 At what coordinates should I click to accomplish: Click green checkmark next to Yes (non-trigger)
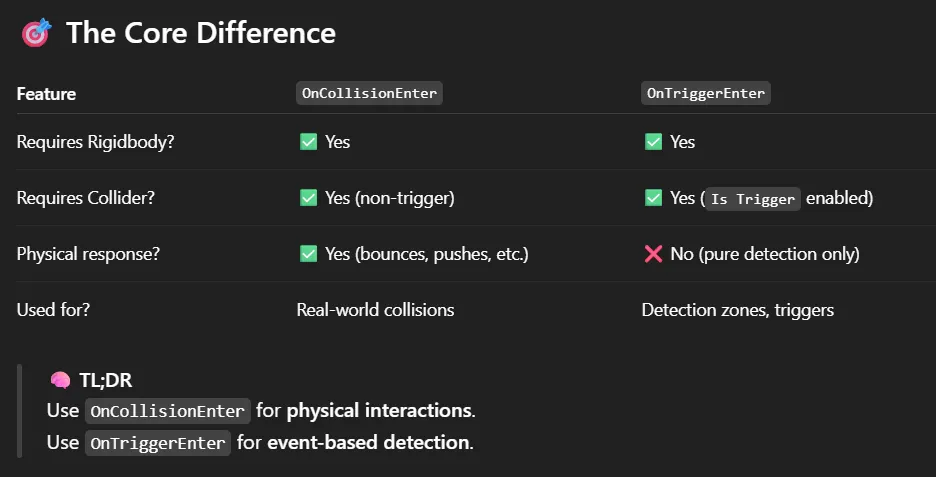pos(309,198)
